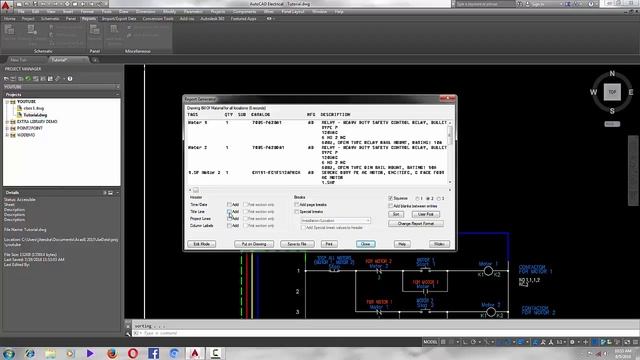Expand the YOUTUBE project tree node
640x360 pixels.
[x=7, y=102]
